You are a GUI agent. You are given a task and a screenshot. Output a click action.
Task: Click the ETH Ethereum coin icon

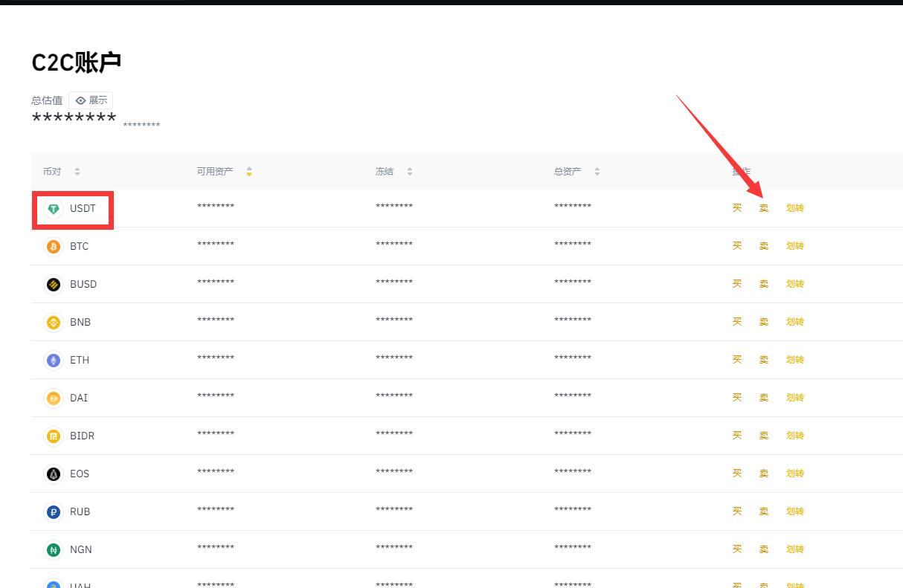[x=54, y=361]
